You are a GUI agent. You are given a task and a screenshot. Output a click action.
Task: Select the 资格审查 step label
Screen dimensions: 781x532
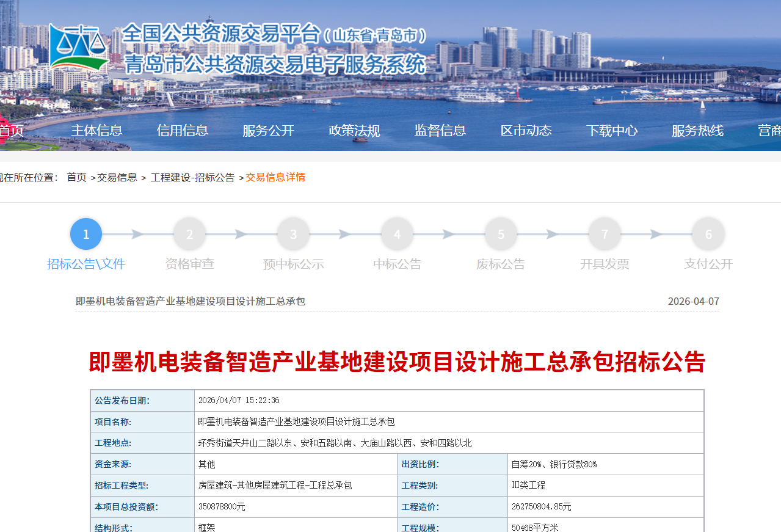pos(190,264)
